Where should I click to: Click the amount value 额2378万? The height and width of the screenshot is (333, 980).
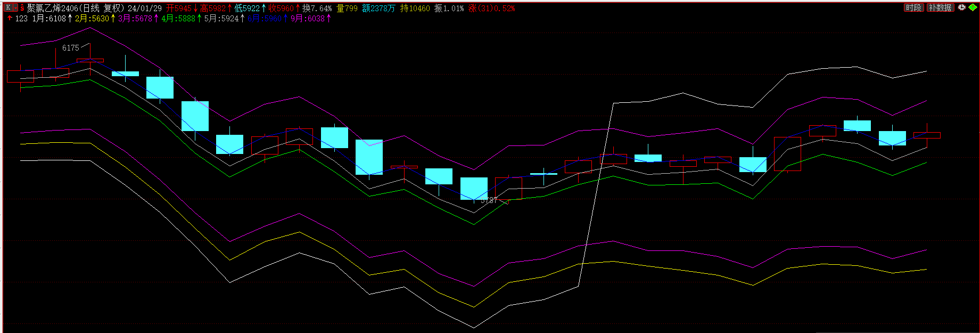pyautogui.click(x=378, y=8)
